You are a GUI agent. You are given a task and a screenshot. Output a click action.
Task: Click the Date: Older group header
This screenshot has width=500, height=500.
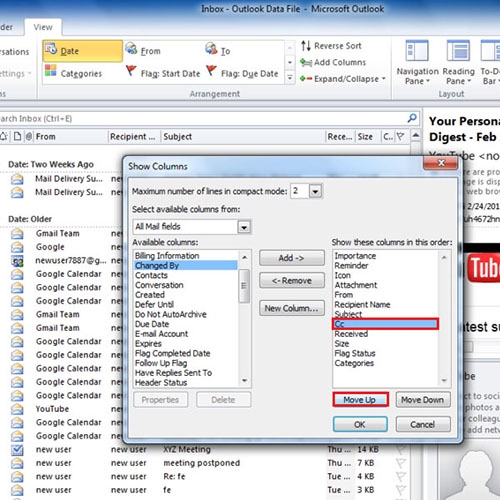click(x=30, y=219)
